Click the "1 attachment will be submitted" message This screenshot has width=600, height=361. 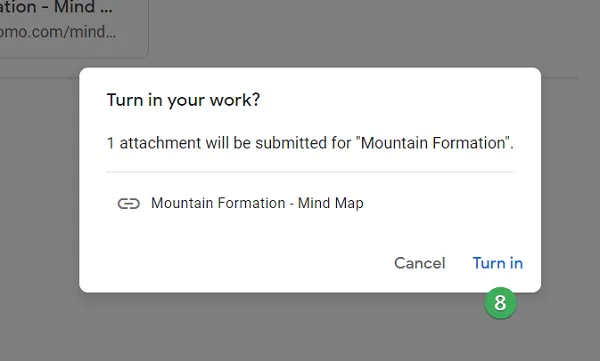[x=310, y=143]
